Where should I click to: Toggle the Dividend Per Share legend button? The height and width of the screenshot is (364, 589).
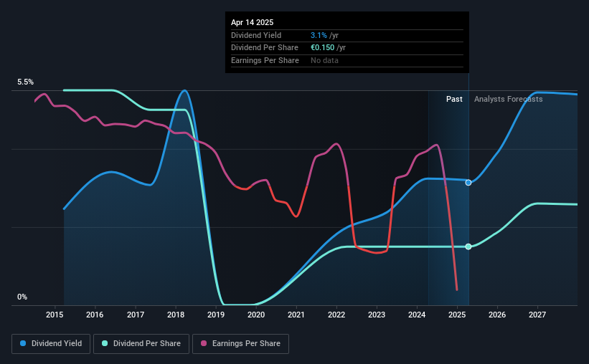[141, 344]
